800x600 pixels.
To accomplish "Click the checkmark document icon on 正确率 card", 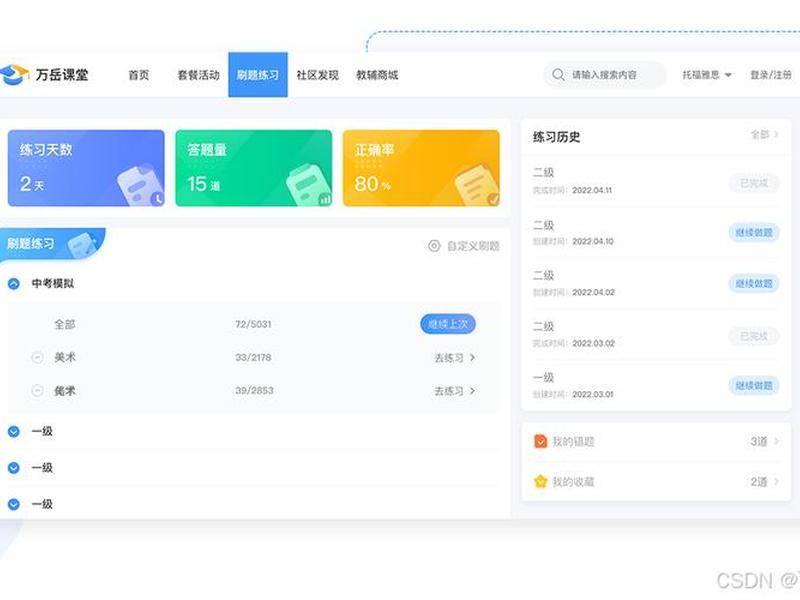I will 477,185.
